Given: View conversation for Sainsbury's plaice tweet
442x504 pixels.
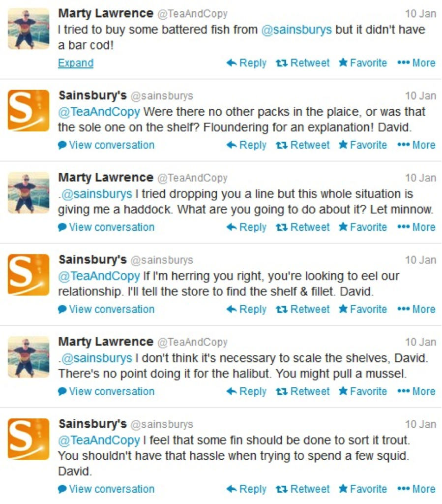Looking at the screenshot, I should coord(106,145).
